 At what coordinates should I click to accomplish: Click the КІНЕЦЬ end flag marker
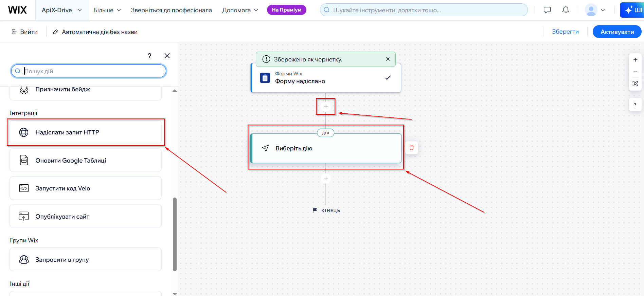click(x=326, y=210)
